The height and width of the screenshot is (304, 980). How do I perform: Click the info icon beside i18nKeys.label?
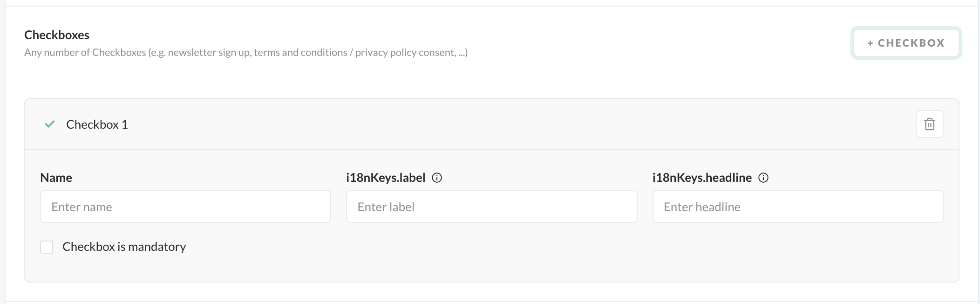437,178
